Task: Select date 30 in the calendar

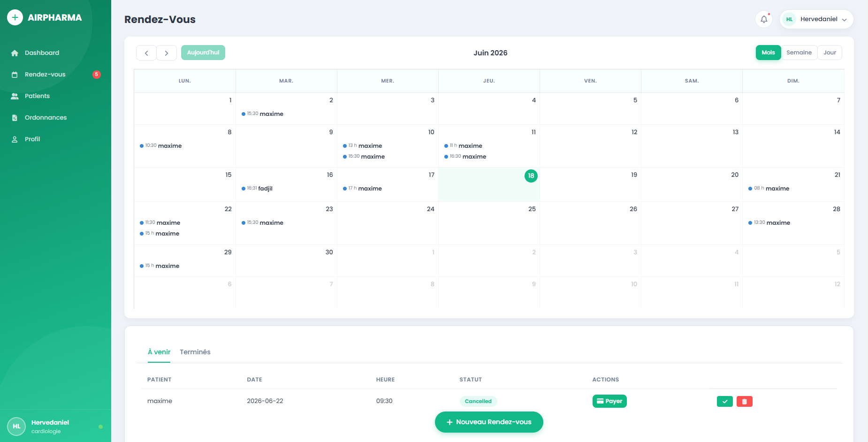Action: coord(329,252)
